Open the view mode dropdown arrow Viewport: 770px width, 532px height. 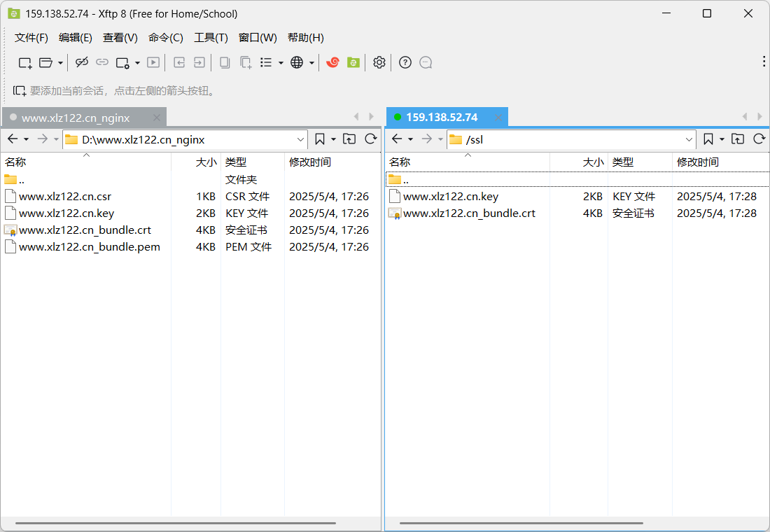point(281,63)
